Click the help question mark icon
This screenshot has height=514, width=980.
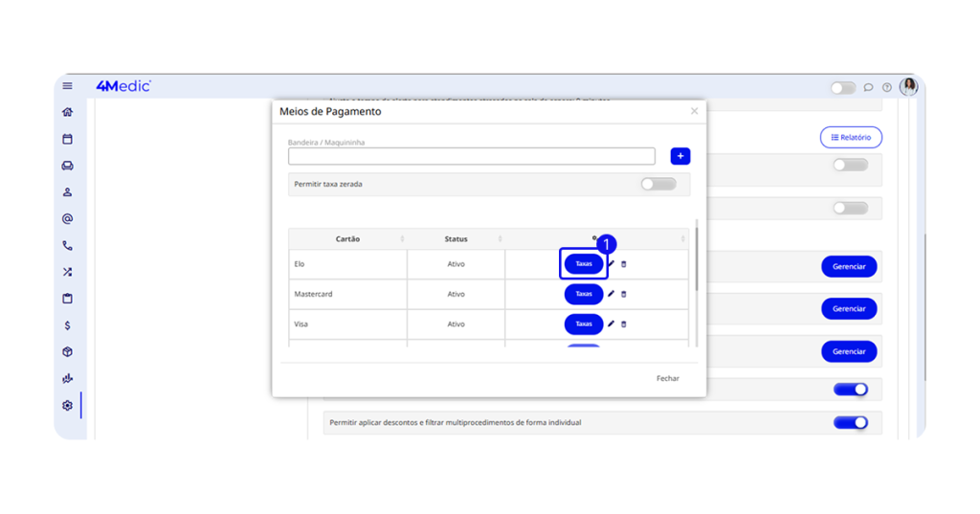887,87
